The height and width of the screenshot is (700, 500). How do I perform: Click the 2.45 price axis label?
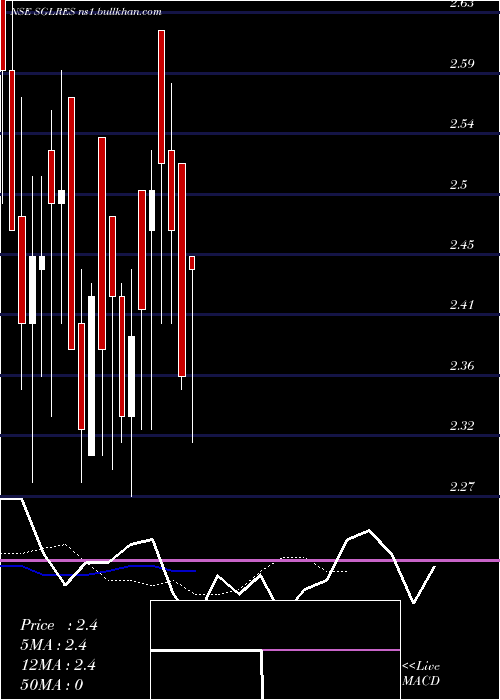point(462,245)
